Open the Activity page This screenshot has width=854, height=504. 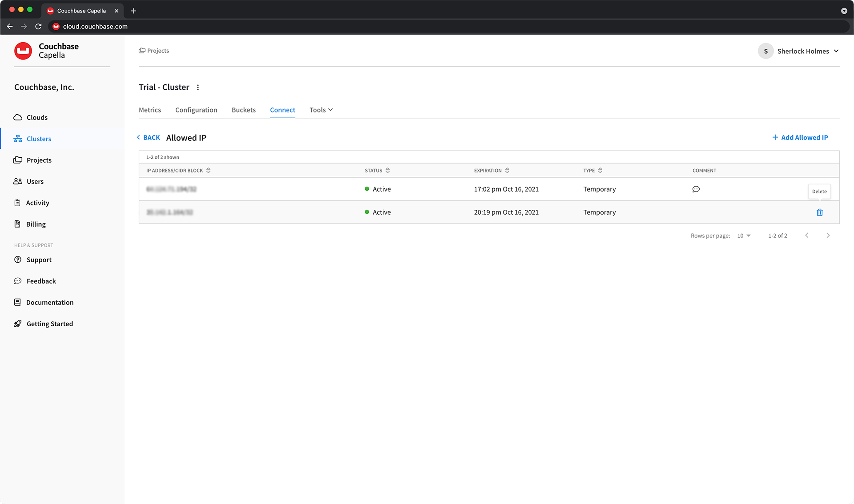click(x=32, y=203)
